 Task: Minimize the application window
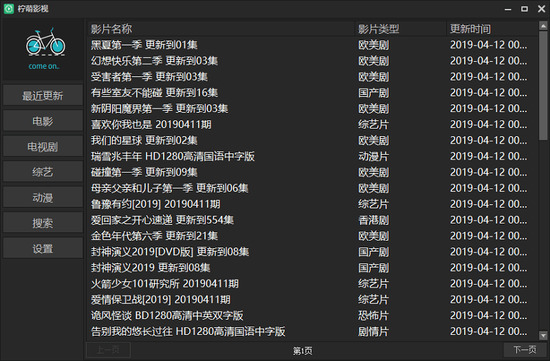coord(508,9)
